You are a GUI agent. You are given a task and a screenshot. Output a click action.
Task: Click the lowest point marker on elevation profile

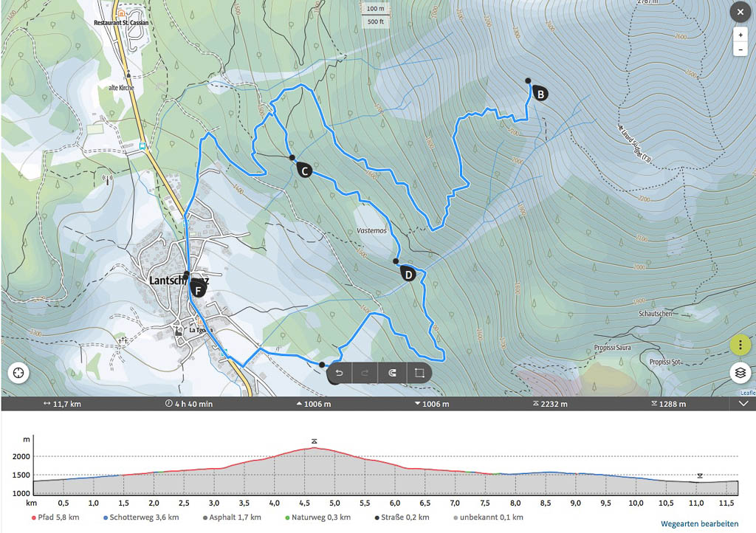(x=700, y=476)
